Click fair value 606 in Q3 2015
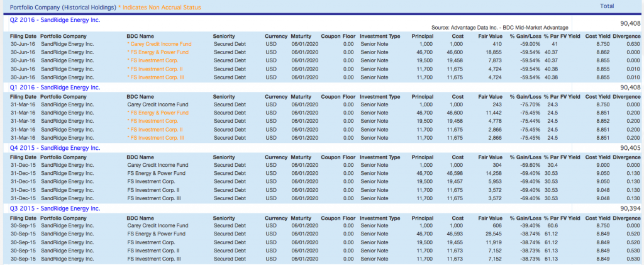 pyautogui.click(x=498, y=225)
